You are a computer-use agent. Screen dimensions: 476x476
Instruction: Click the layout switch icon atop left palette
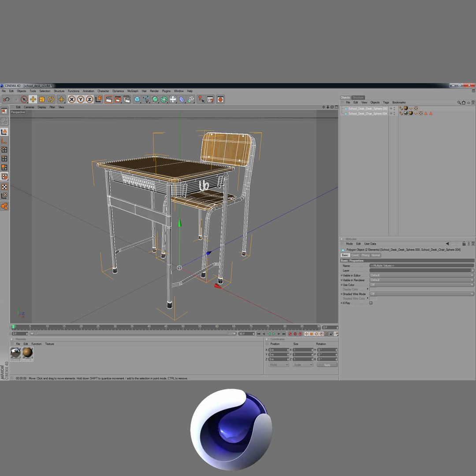point(4,111)
